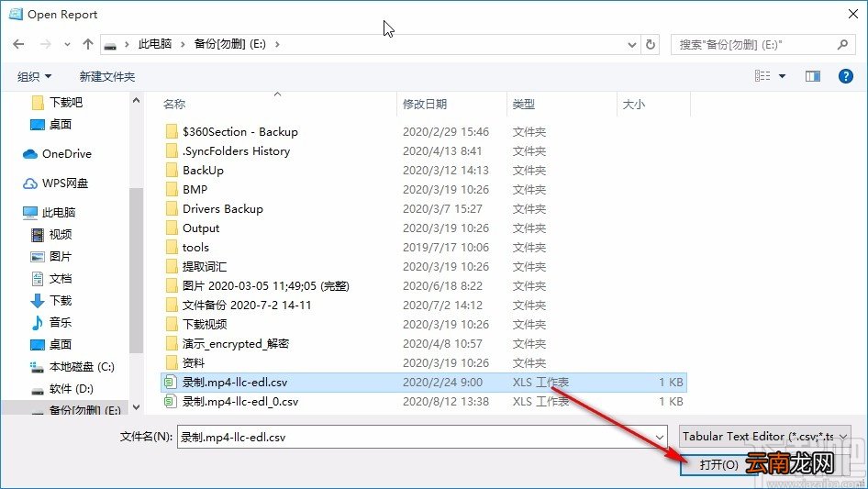Create a folder with 新建文件夹
The width and height of the screenshot is (868, 489).
click(x=106, y=76)
